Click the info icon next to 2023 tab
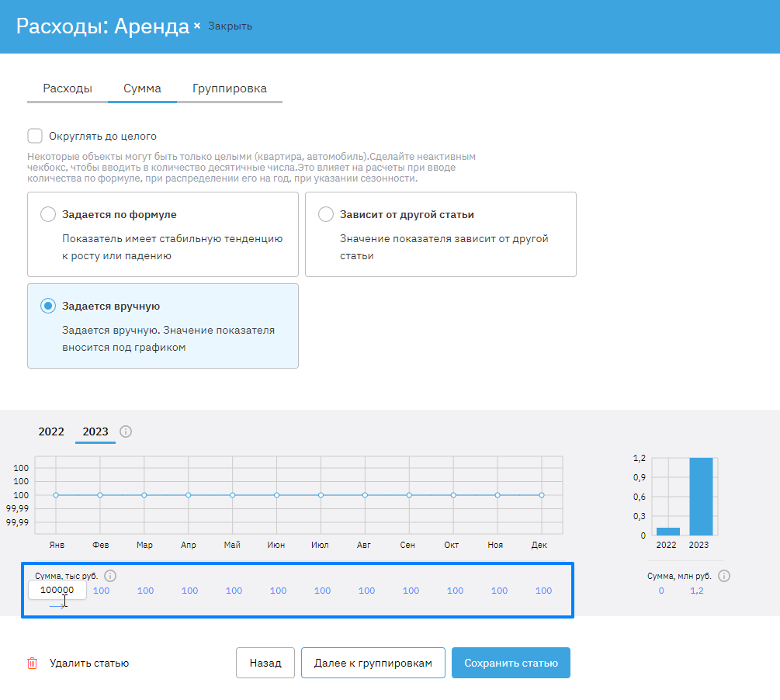This screenshot has height=700, width=780. tap(126, 431)
